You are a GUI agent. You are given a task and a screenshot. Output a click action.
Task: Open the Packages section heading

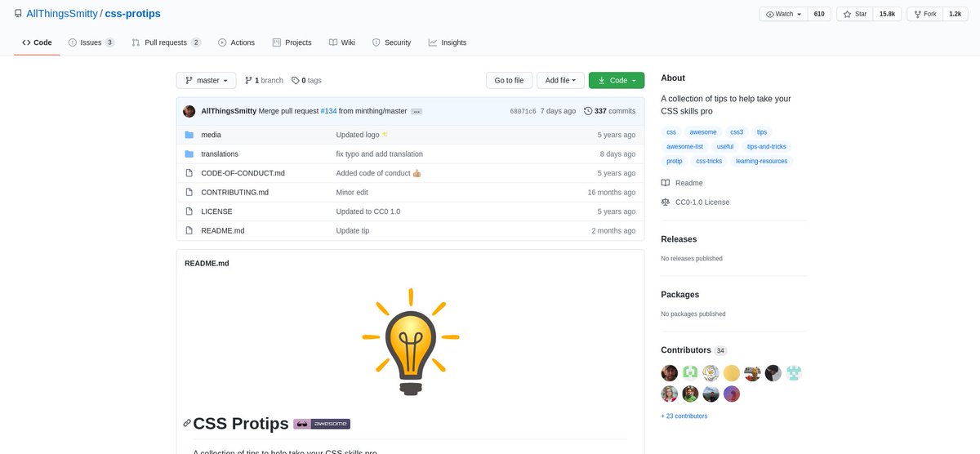tap(680, 295)
